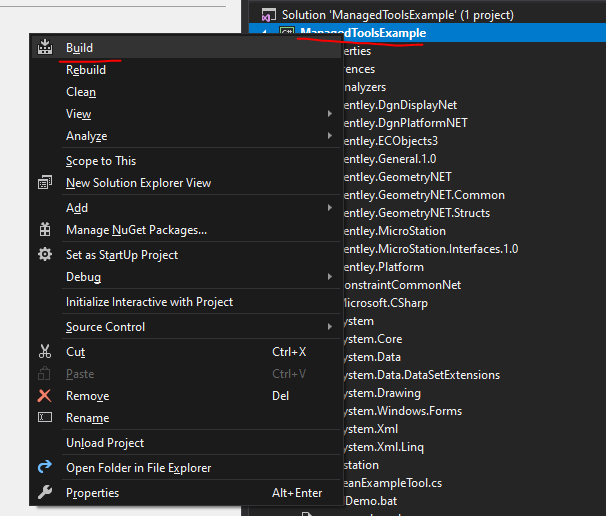This screenshot has height=516, width=606.
Task: Click the NuGet package gift icon
Action: pos(45,229)
